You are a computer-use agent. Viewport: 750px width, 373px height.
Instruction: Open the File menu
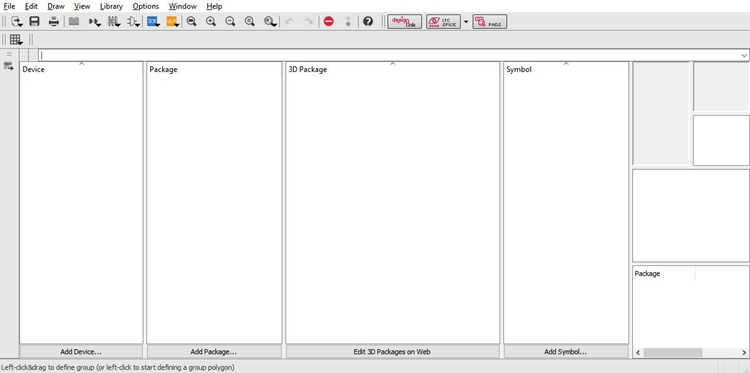pyautogui.click(x=9, y=6)
